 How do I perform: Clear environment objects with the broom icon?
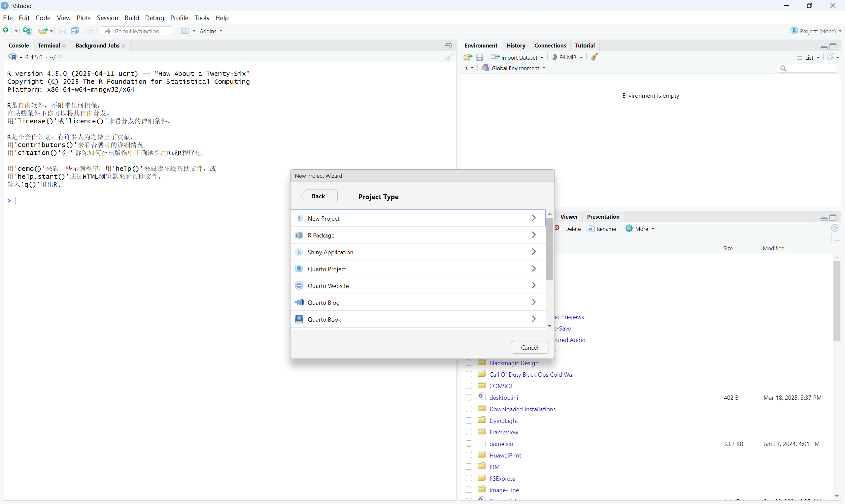click(x=594, y=57)
